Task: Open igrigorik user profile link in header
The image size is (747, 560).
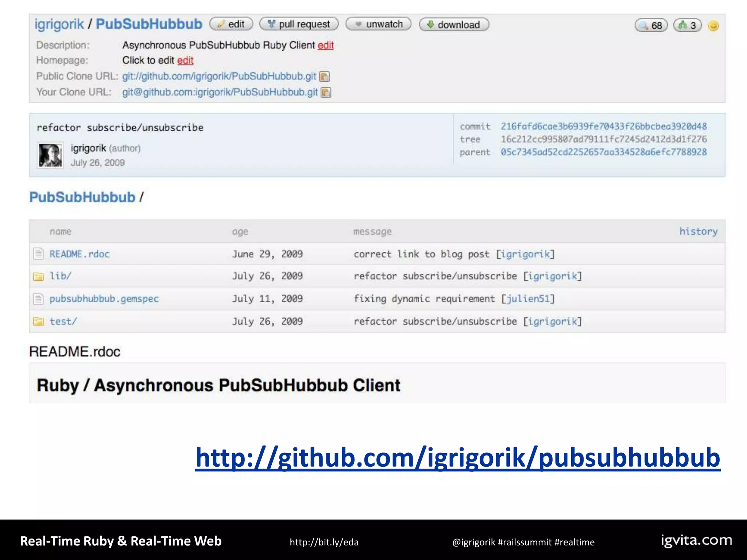Action: coord(59,24)
